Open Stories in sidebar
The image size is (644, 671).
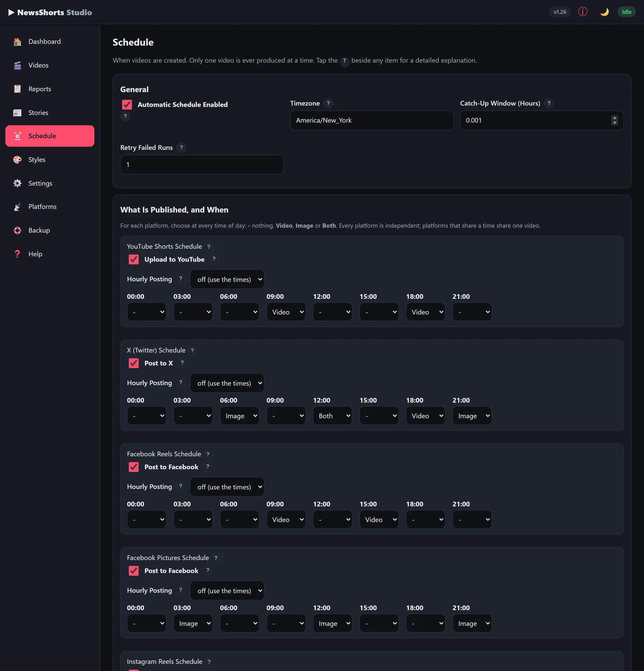(x=50, y=112)
